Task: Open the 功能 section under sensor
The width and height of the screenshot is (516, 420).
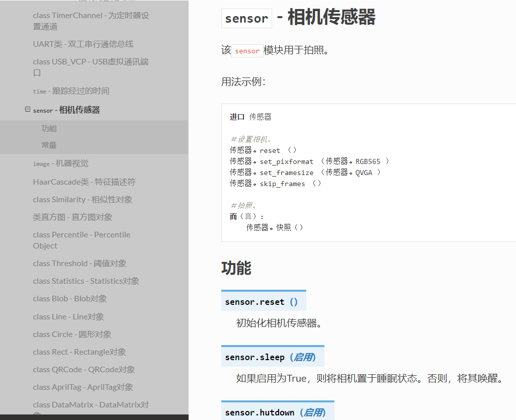Action: [x=49, y=128]
